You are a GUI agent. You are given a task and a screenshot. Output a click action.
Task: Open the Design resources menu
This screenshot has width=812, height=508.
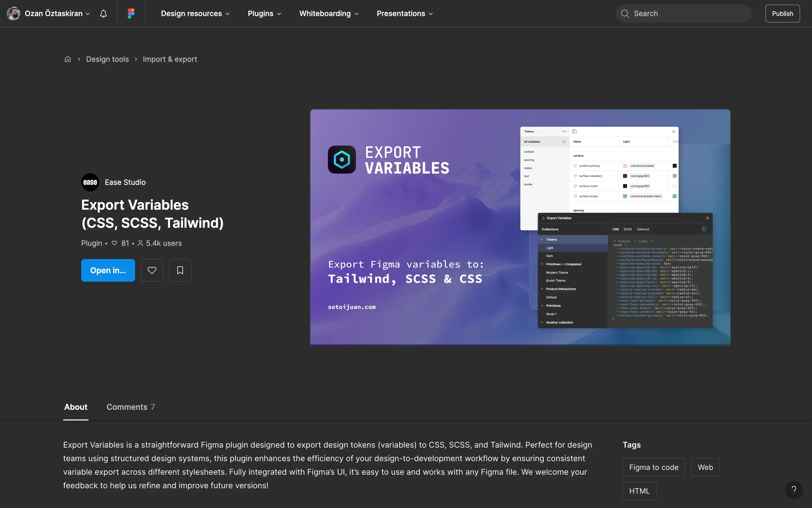(195, 14)
